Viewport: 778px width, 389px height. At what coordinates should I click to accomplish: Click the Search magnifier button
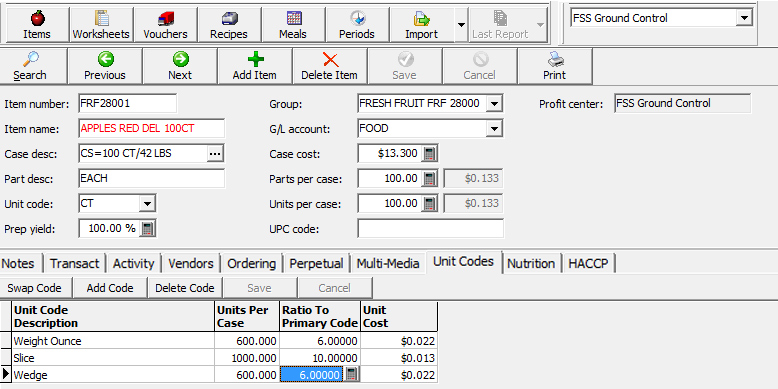click(30, 66)
